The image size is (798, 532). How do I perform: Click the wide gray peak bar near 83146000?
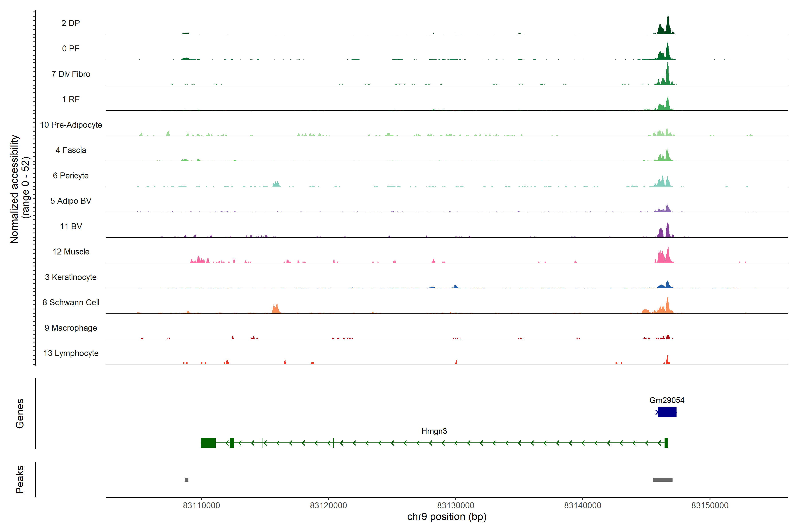[662, 480]
